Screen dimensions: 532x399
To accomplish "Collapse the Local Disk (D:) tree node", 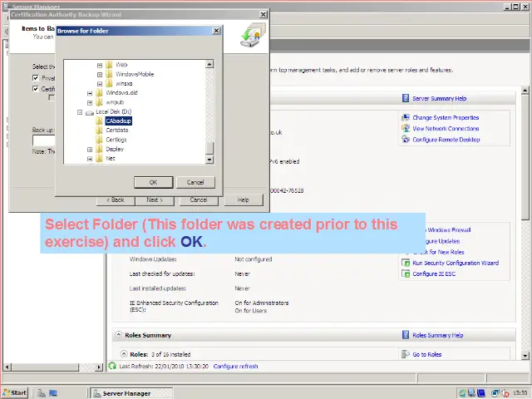I will click(80, 111).
